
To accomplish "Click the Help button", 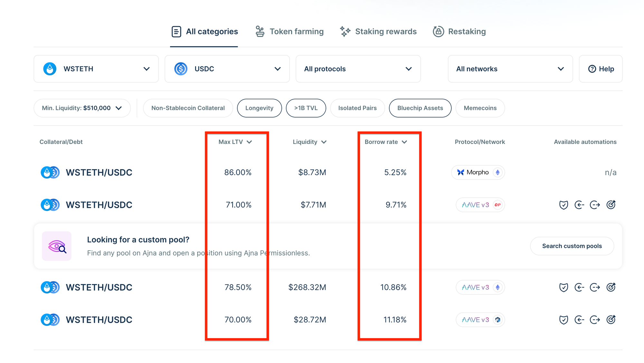I will click(x=601, y=69).
